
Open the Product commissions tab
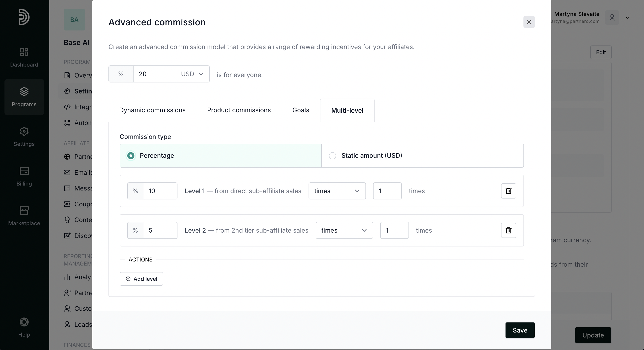(239, 110)
